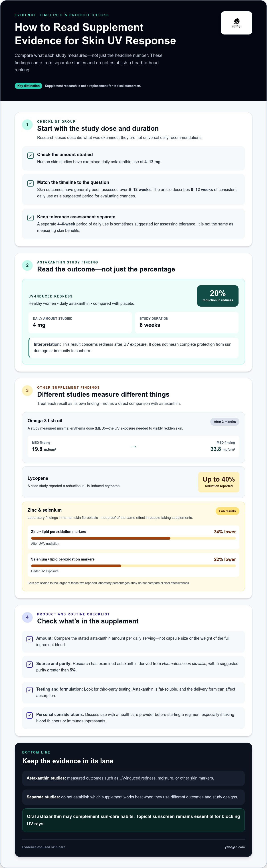Click 'Read the outcome—not just the percentage' heading
Image resolution: width=267 pixels, height=868 pixels.
(106, 269)
